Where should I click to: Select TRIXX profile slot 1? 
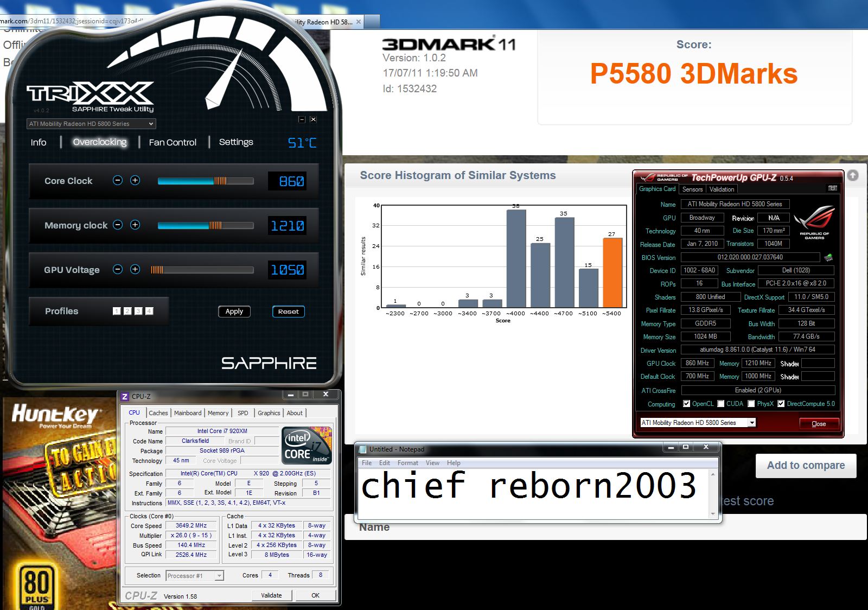pyautogui.click(x=117, y=311)
